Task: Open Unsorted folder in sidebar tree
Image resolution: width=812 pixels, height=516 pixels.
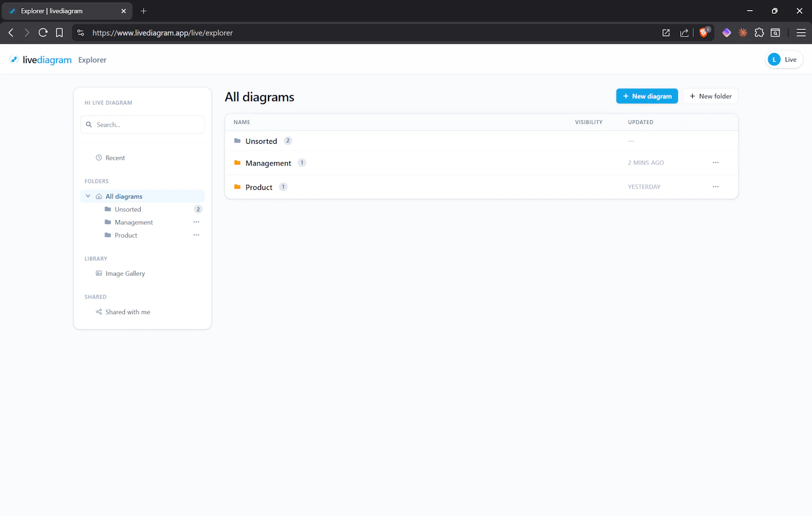Action: [128, 209]
